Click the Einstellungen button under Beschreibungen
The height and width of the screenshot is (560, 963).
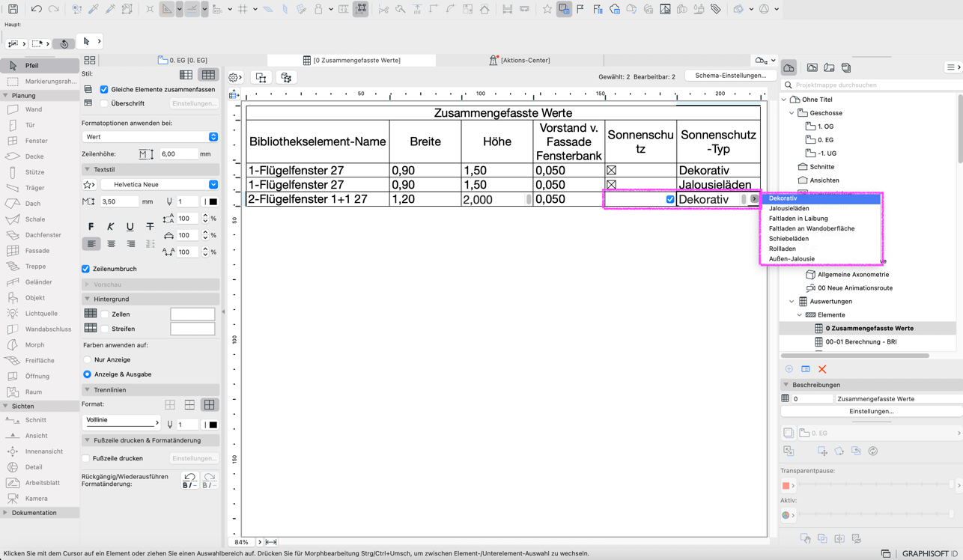pyautogui.click(x=871, y=411)
